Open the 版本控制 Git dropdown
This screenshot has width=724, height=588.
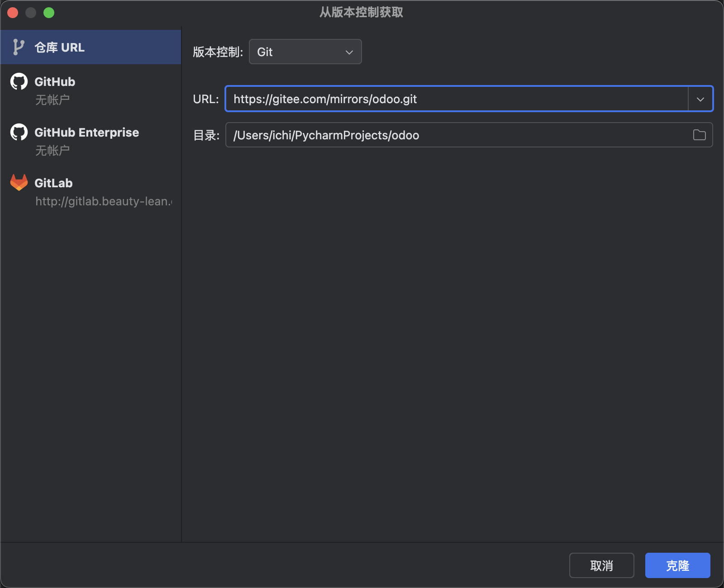[305, 52]
